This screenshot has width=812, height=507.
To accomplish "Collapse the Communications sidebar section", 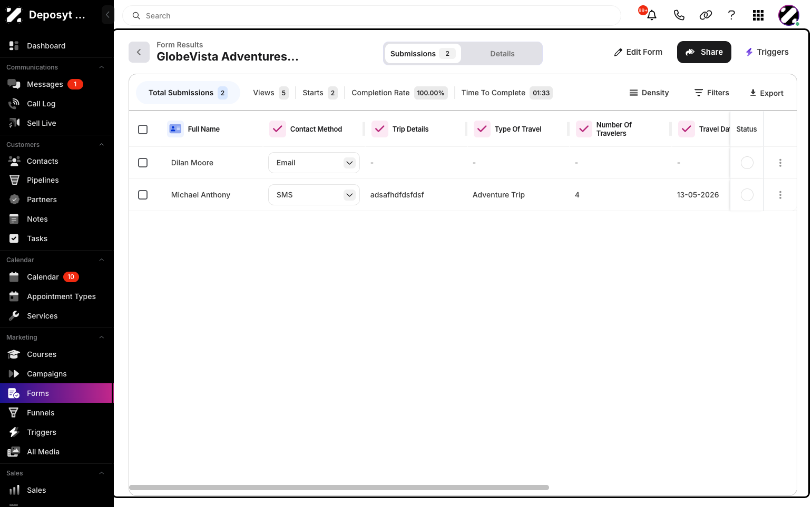I will 102,67.
